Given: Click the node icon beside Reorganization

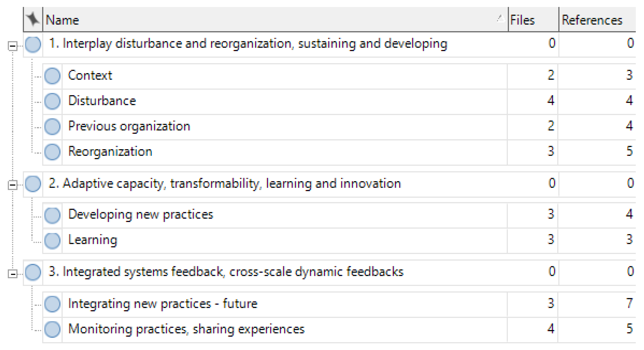Looking at the screenshot, I should (52, 152).
